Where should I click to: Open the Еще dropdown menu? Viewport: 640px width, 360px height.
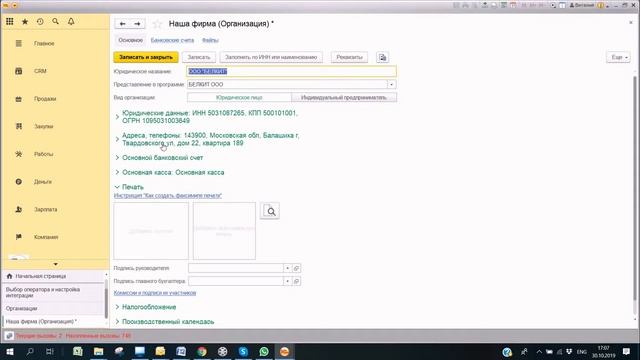[x=618, y=58]
